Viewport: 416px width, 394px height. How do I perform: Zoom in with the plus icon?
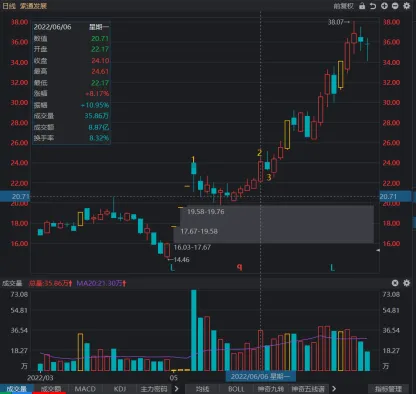(x=384, y=6)
